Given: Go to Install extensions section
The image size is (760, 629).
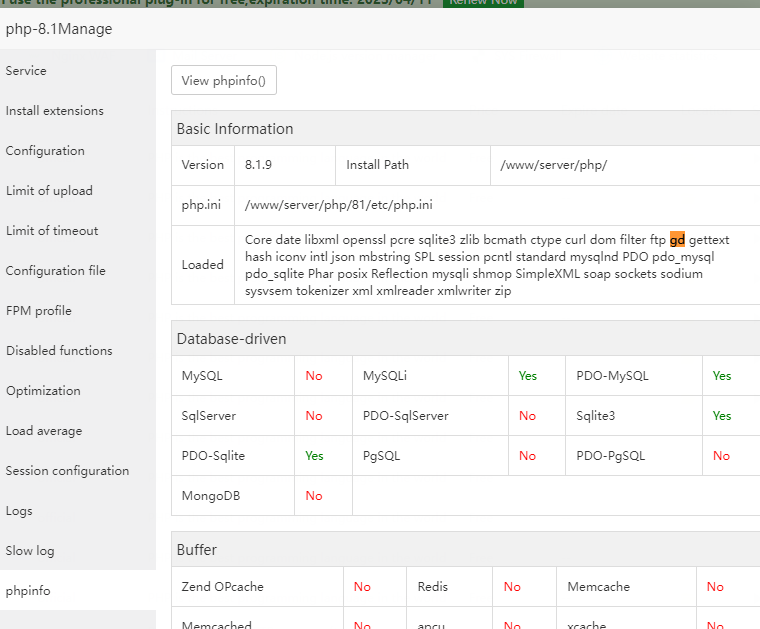Looking at the screenshot, I should click(x=55, y=111).
